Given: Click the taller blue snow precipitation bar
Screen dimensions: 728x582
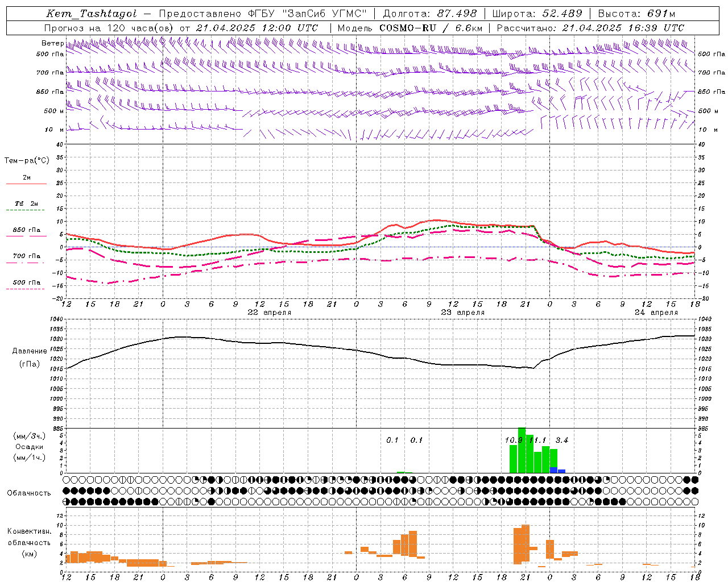Looking at the screenshot, I should 554,470.
